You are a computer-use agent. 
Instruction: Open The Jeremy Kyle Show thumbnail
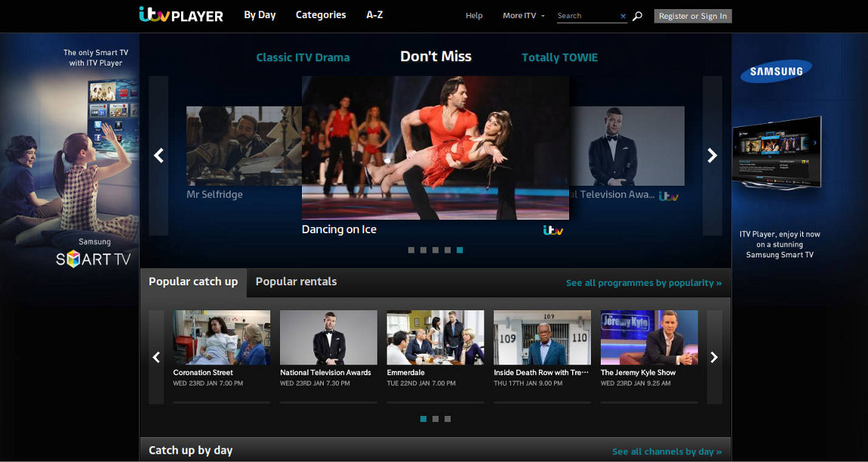649,337
